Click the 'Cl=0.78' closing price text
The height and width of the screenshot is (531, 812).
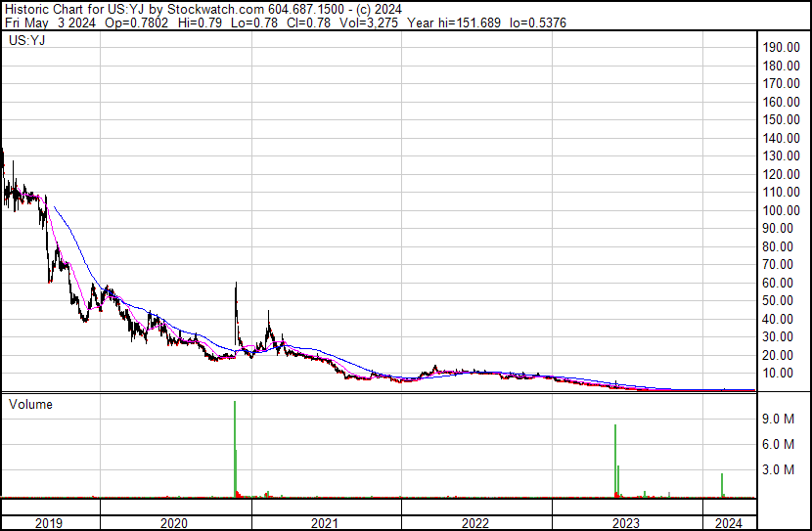(308, 22)
